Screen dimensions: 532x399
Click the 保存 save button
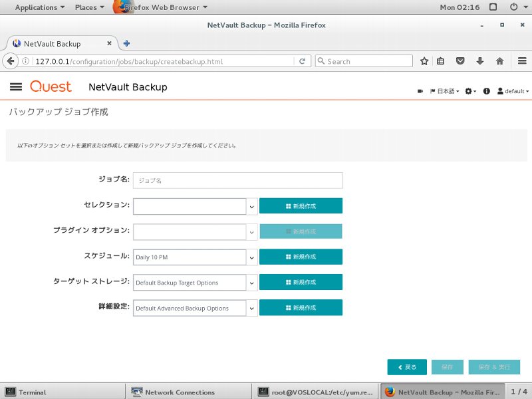(x=447, y=367)
